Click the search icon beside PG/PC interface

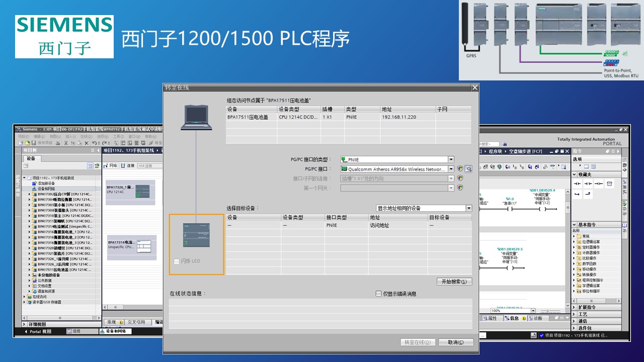(x=468, y=169)
